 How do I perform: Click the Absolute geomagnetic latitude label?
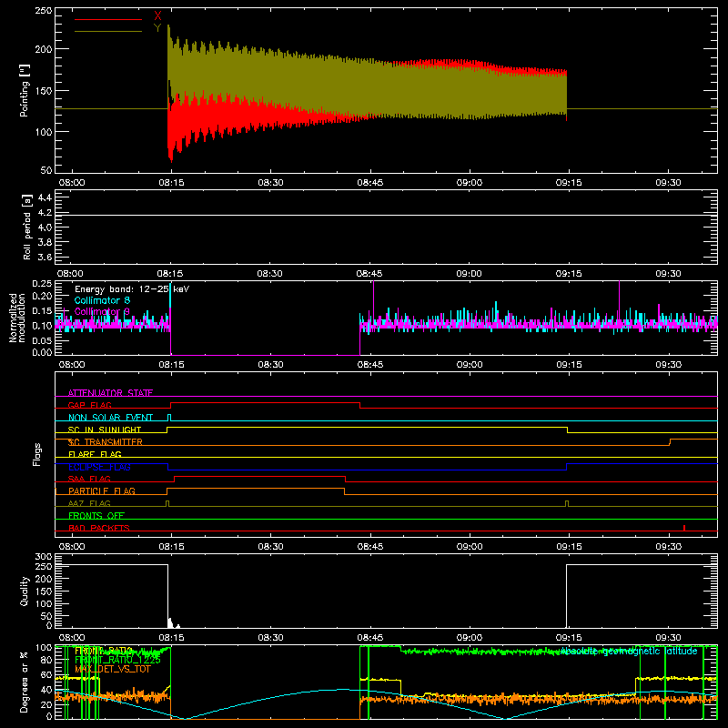pyautogui.click(x=629, y=652)
